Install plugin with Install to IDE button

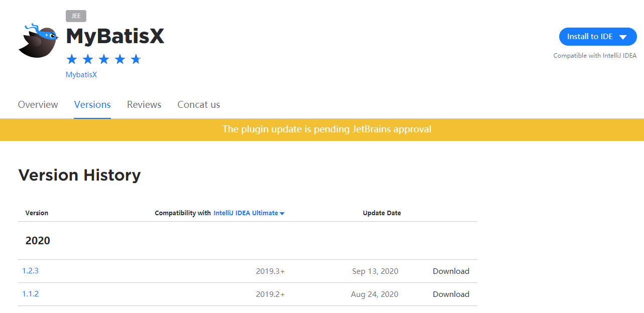click(x=598, y=37)
